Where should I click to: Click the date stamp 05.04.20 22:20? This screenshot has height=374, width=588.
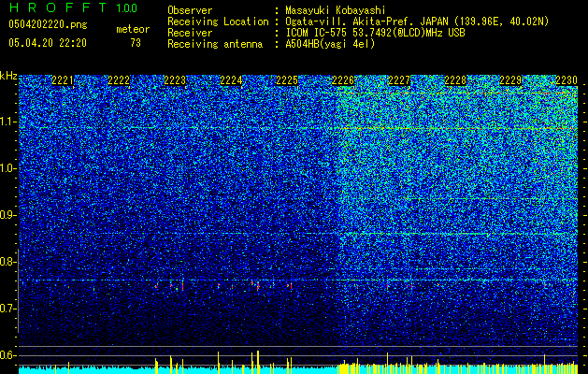click(48, 43)
